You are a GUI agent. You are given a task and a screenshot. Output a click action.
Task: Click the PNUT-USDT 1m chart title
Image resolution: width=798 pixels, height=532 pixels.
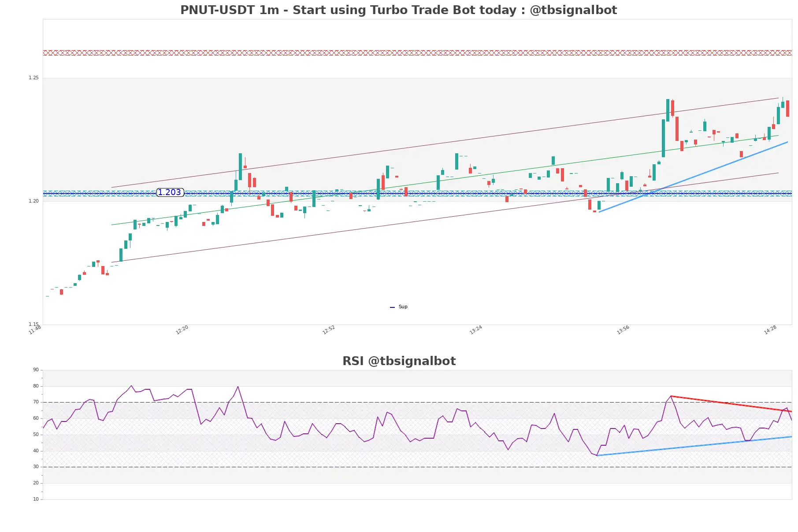398,10
